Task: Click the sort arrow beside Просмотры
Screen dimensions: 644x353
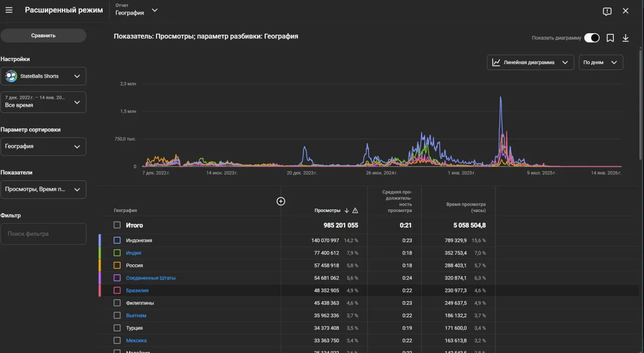Action: (x=347, y=210)
